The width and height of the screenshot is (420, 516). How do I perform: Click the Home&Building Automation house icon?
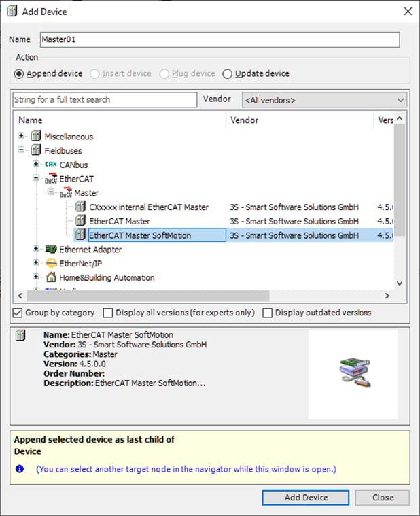(x=51, y=277)
